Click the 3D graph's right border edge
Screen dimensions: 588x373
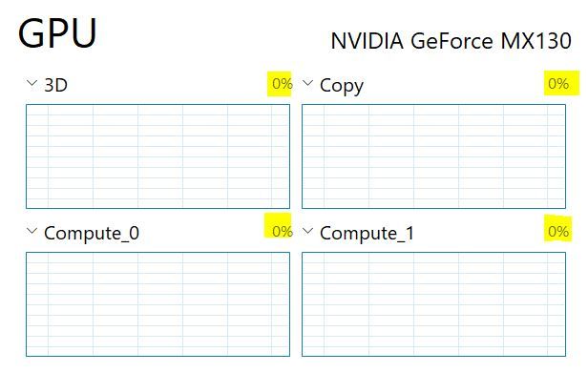(289, 156)
